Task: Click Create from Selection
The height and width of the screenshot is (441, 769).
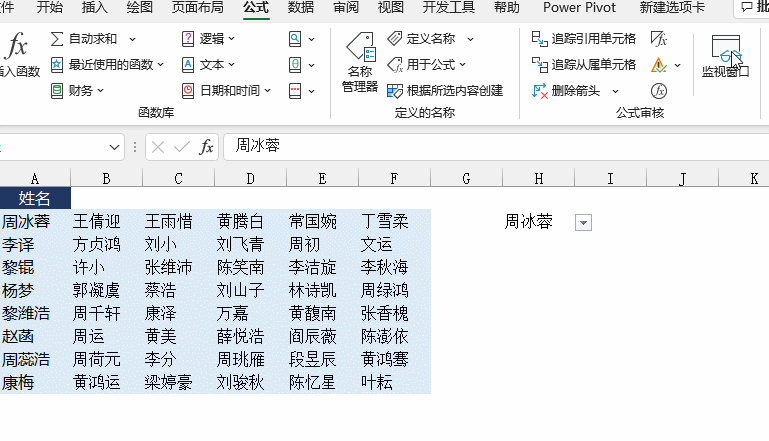Action: coord(445,91)
